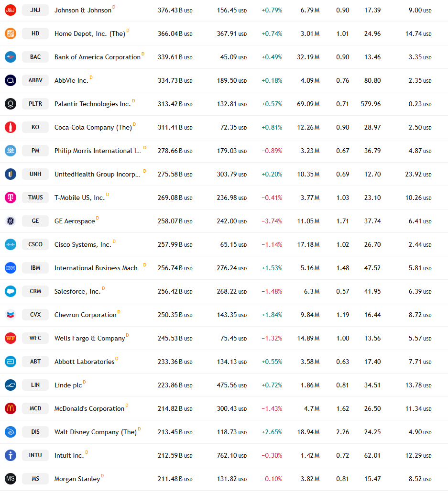This screenshot has width=448, height=495.
Task: Click the Salesforce cloud logo icon
Action: point(11,291)
